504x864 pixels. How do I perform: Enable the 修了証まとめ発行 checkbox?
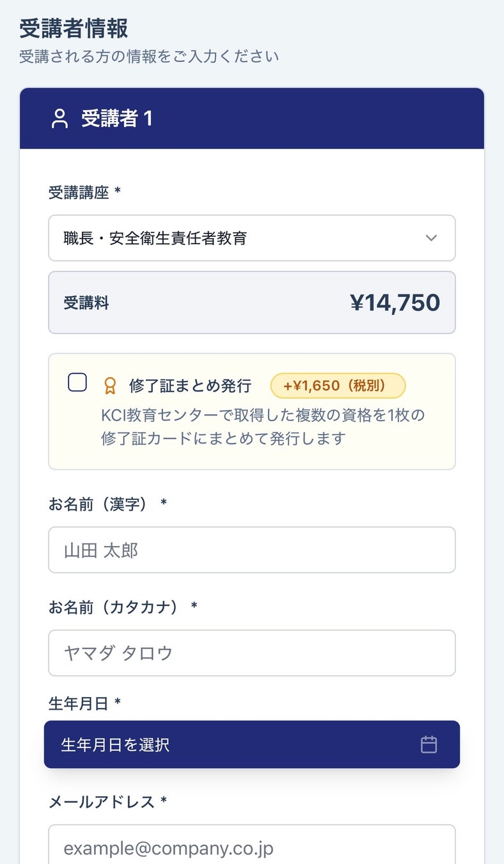click(x=77, y=383)
